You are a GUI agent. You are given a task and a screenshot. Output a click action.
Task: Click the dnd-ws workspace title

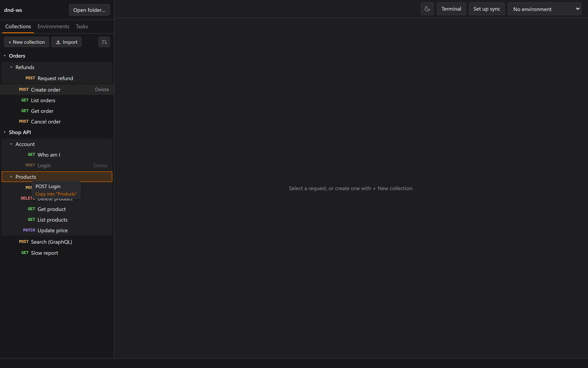(x=13, y=10)
